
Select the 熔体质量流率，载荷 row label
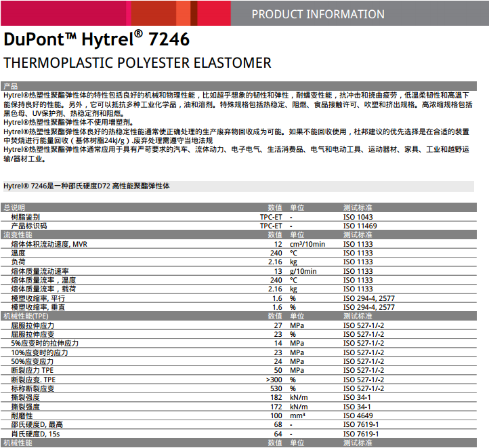43,289
